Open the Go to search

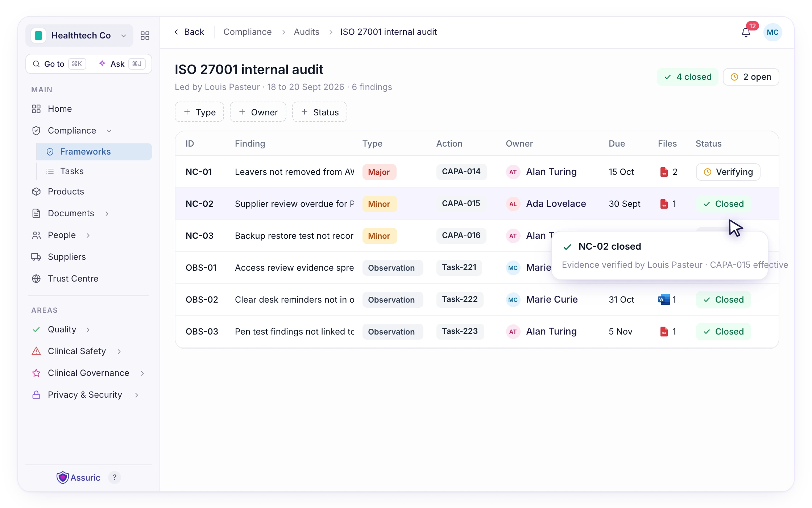[59, 64]
